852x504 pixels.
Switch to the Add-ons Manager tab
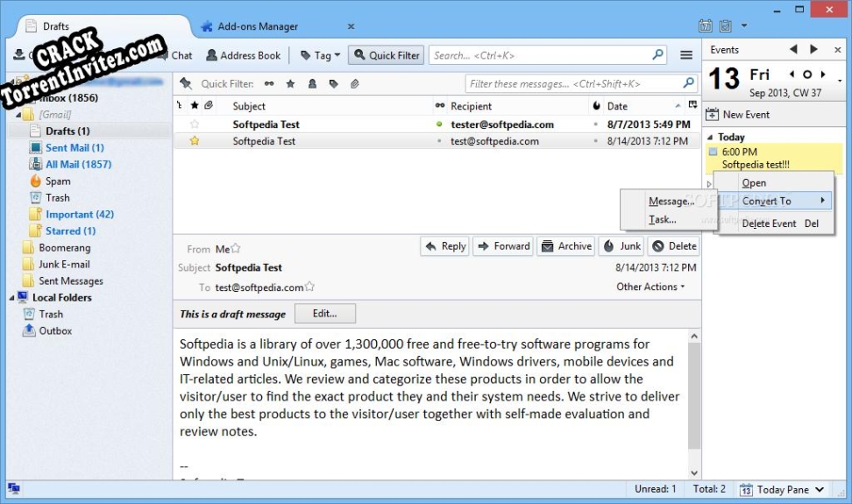[x=257, y=26]
